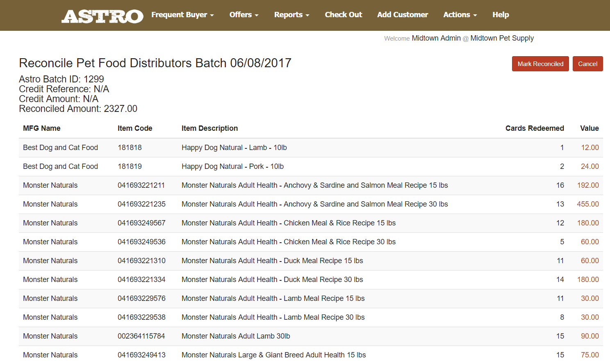
Task: Click the Mark Reconciled button
Action: coord(540,64)
